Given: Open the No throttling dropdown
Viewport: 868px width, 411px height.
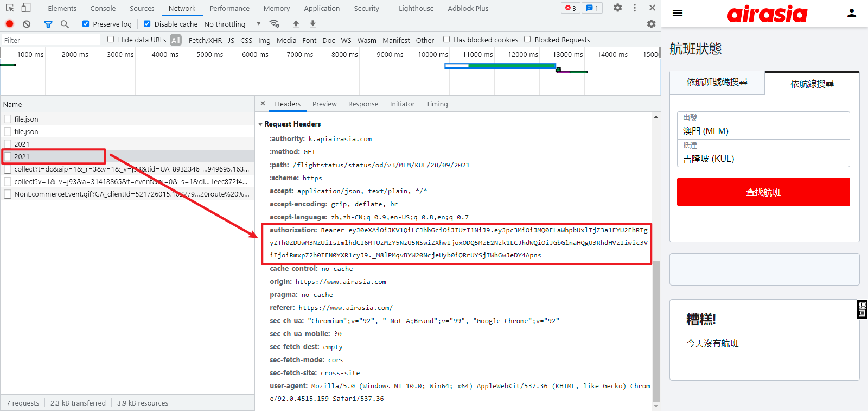Looking at the screenshot, I should [x=232, y=24].
